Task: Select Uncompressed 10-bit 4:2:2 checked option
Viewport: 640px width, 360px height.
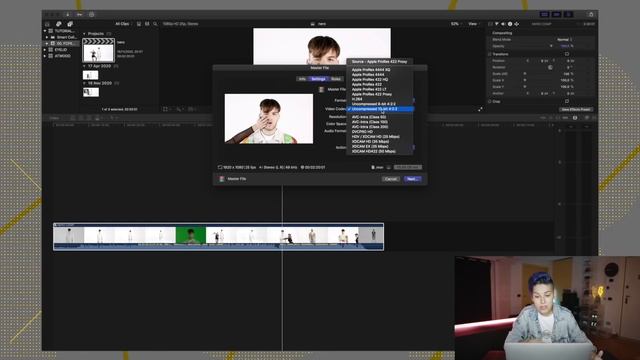Action: click(380, 109)
